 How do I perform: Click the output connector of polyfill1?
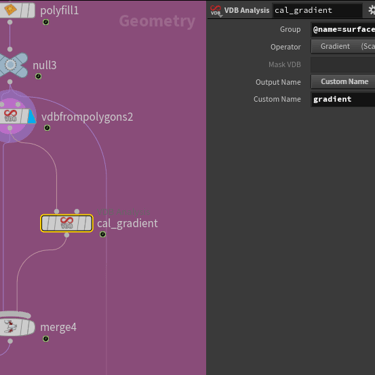(10, 22)
